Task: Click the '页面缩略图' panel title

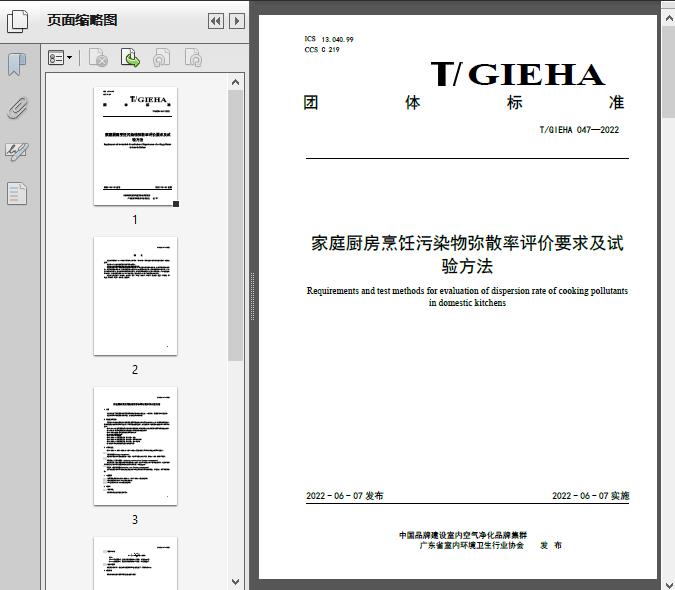Action: (82, 20)
